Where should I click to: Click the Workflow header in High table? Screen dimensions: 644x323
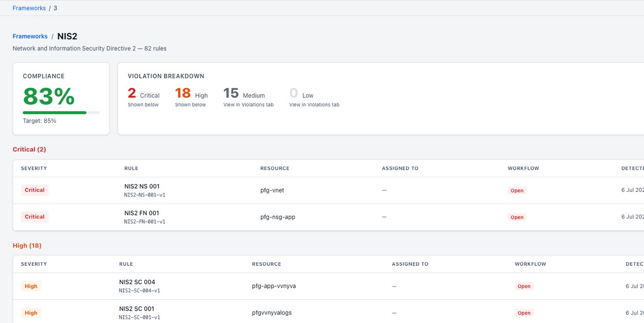(531, 264)
